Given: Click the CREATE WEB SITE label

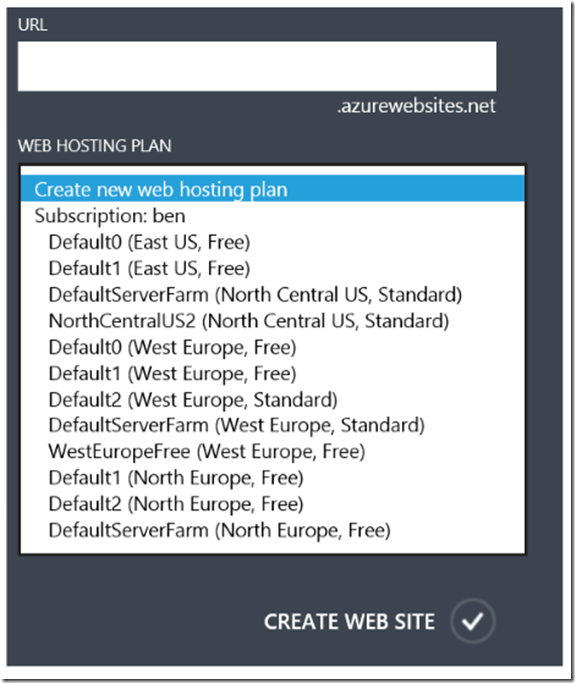Looking at the screenshot, I should pos(349,622).
